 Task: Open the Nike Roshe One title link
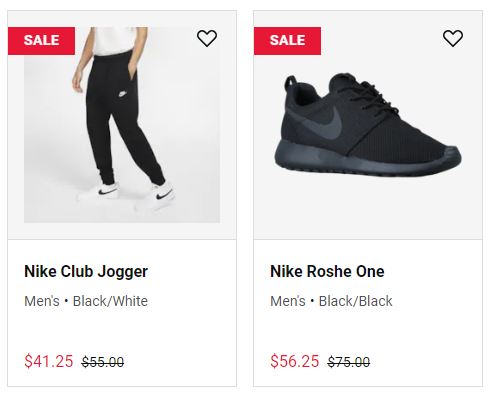[327, 271]
